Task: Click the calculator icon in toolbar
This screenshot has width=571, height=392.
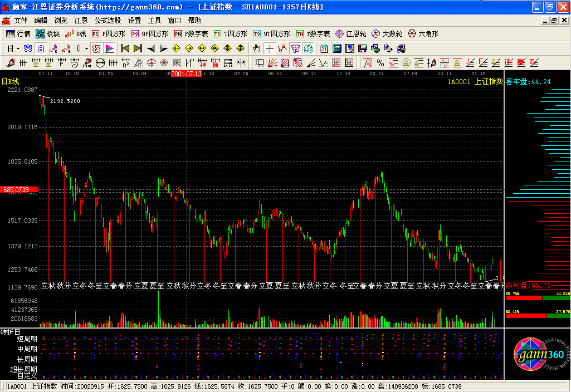Action: (x=337, y=48)
